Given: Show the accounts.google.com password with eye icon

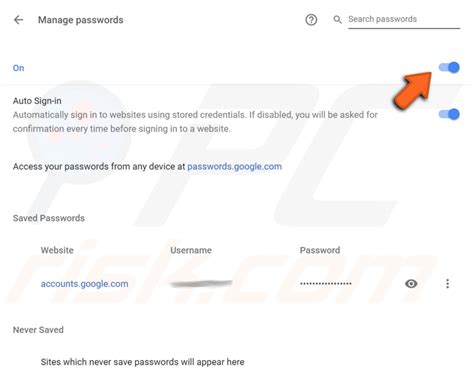Looking at the screenshot, I should coord(411,284).
